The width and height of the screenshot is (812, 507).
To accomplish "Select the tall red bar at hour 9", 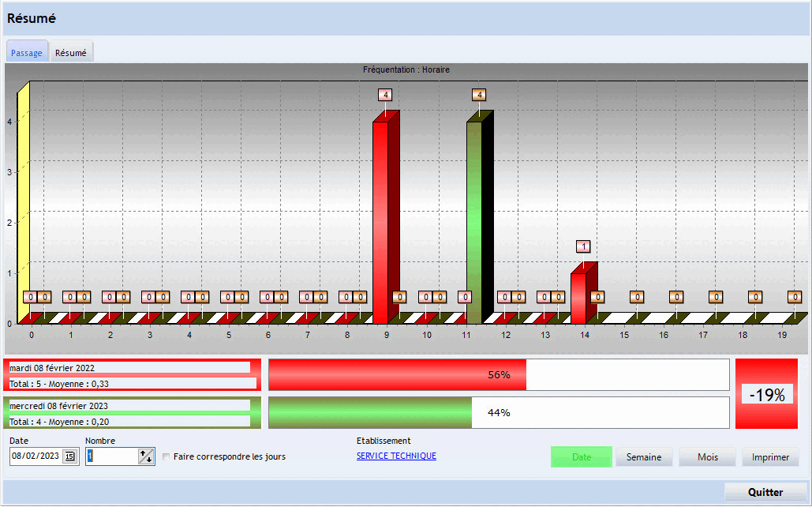I will (x=381, y=221).
